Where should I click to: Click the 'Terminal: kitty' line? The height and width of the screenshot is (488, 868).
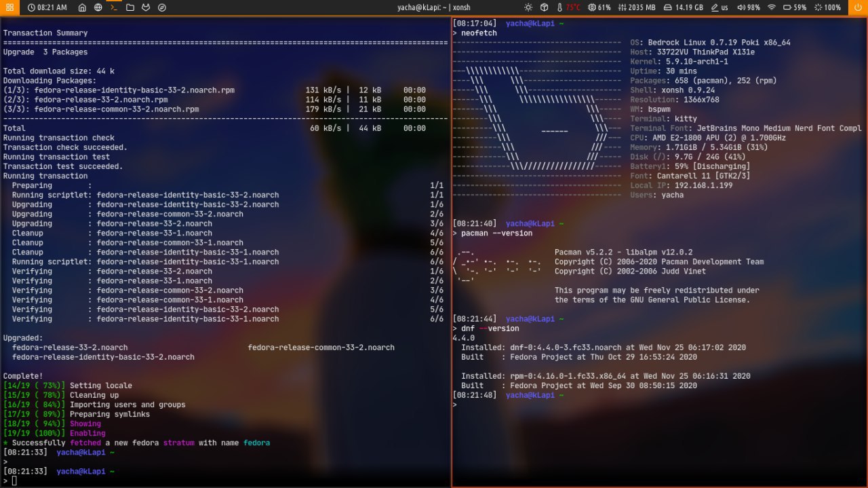[663, 118]
